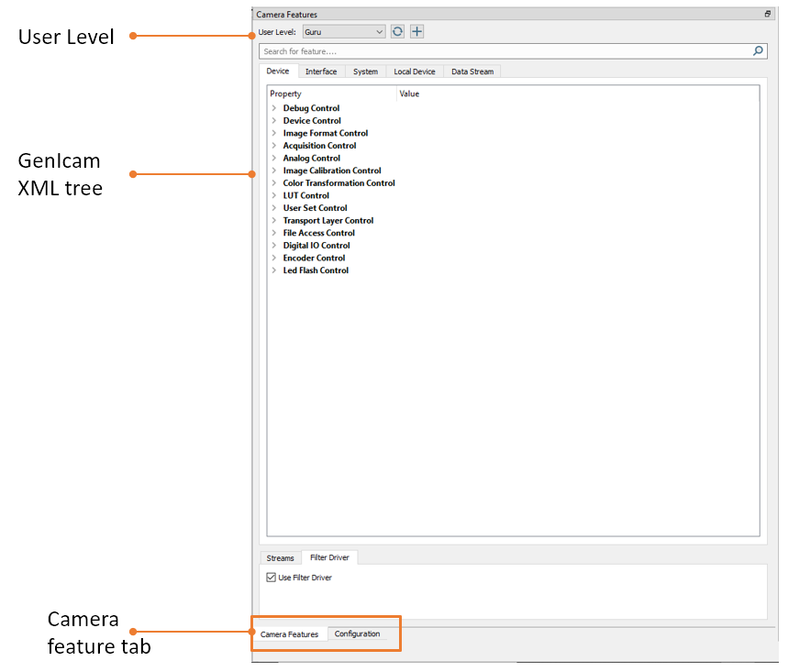Open the Configuration tab at bottom
Screen dimensions: 788x672
coord(358,633)
